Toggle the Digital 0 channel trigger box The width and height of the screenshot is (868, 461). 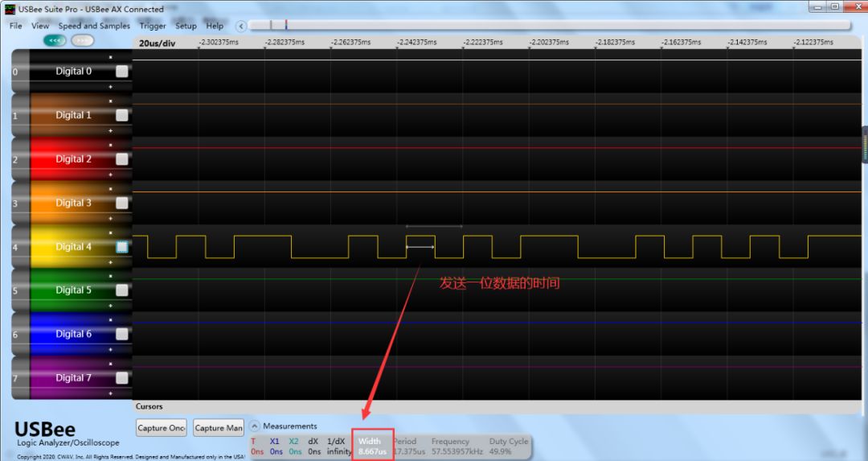click(121, 72)
